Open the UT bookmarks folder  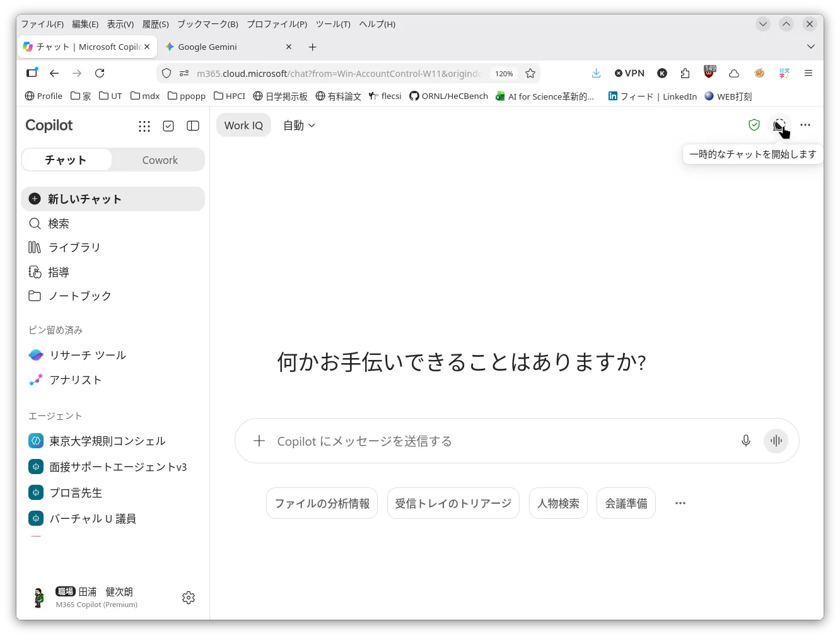(x=110, y=96)
